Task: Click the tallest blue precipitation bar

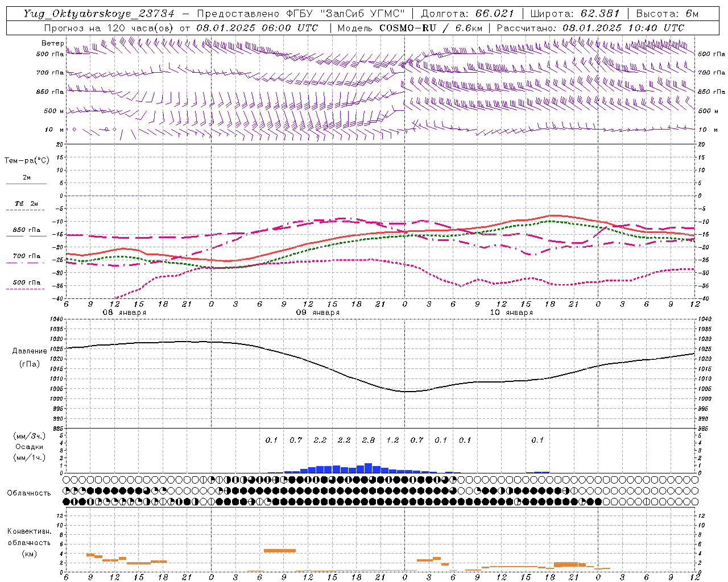Action: [x=368, y=468]
